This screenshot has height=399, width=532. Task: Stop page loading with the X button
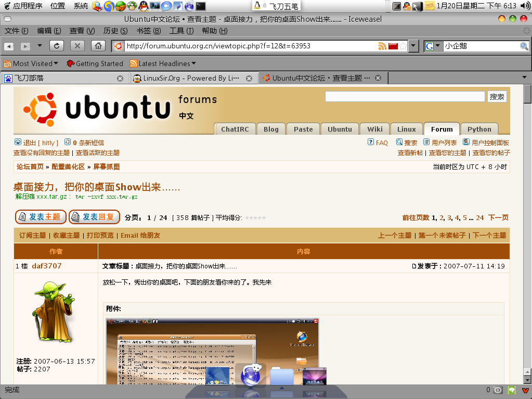tap(77, 46)
